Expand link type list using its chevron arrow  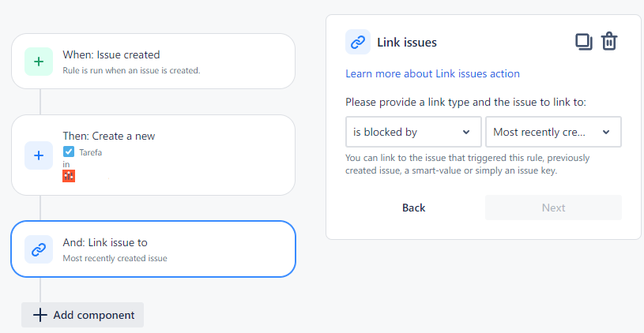466,132
